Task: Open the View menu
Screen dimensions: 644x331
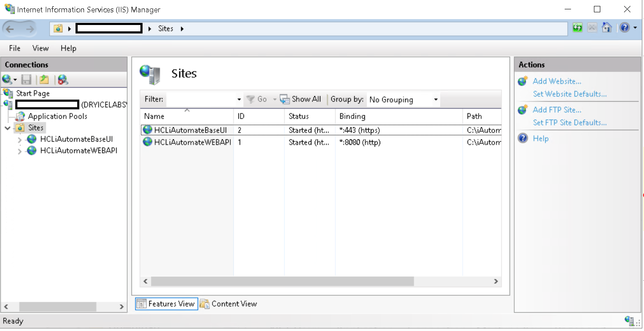Action: (x=40, y=48)
